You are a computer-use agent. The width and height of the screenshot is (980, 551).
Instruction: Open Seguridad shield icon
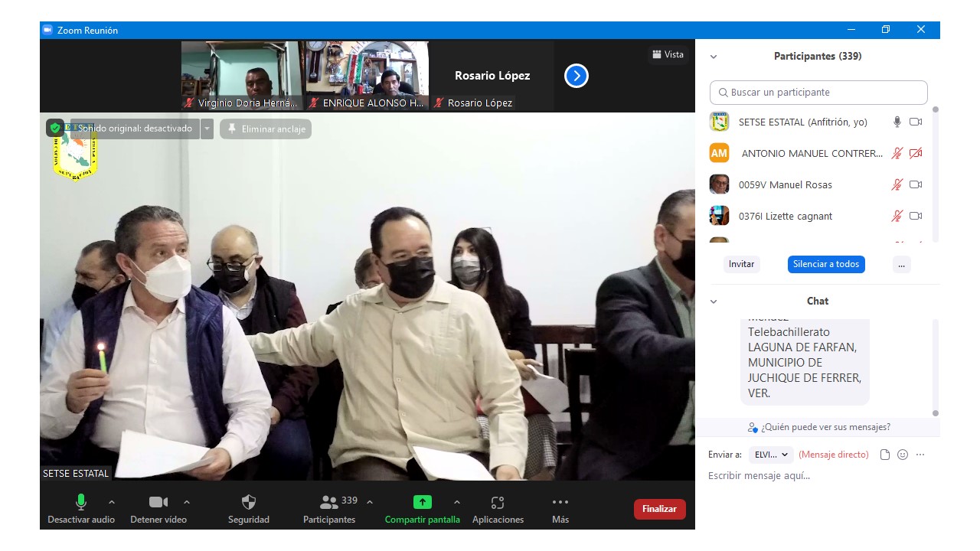coord(249,502)
